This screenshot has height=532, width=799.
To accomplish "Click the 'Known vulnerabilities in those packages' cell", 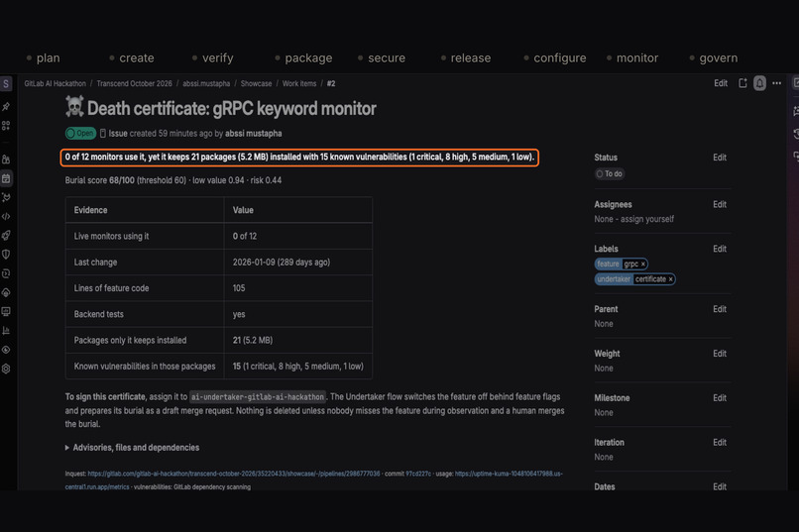I will click(145, 366).
